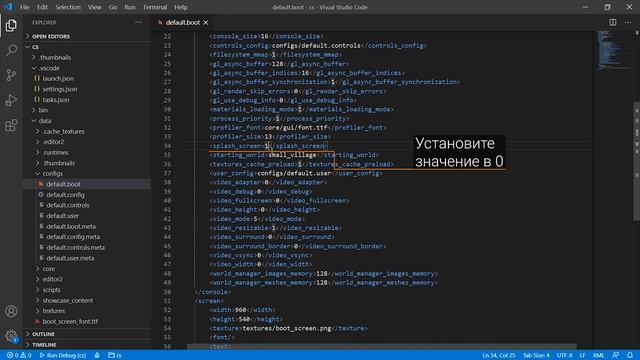Click the split editor right icon
Screen dimensions: 640x360
click(613, 22)
